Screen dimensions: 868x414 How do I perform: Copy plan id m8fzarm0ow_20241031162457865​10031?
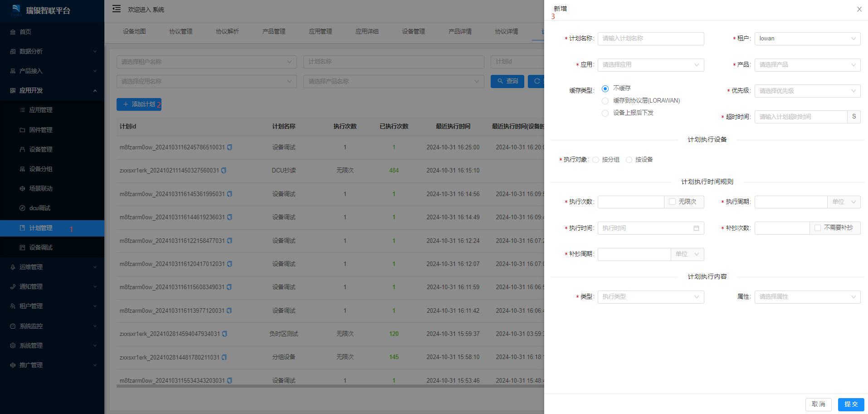(229, 147)
